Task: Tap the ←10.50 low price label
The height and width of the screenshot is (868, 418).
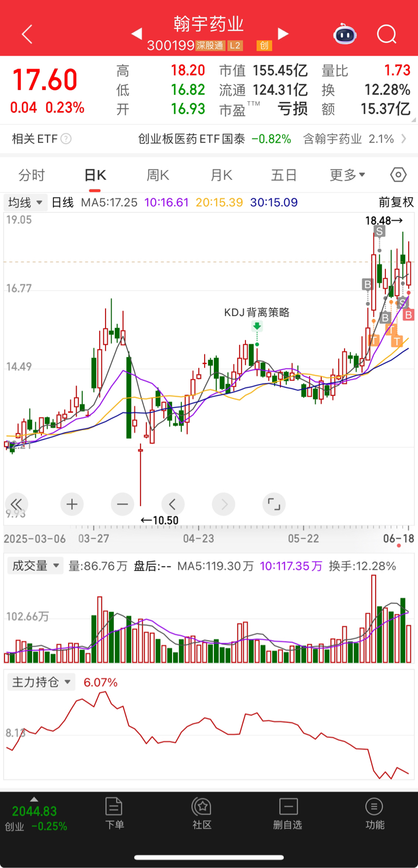Action: pyautogui.click(x=159, y=520)
